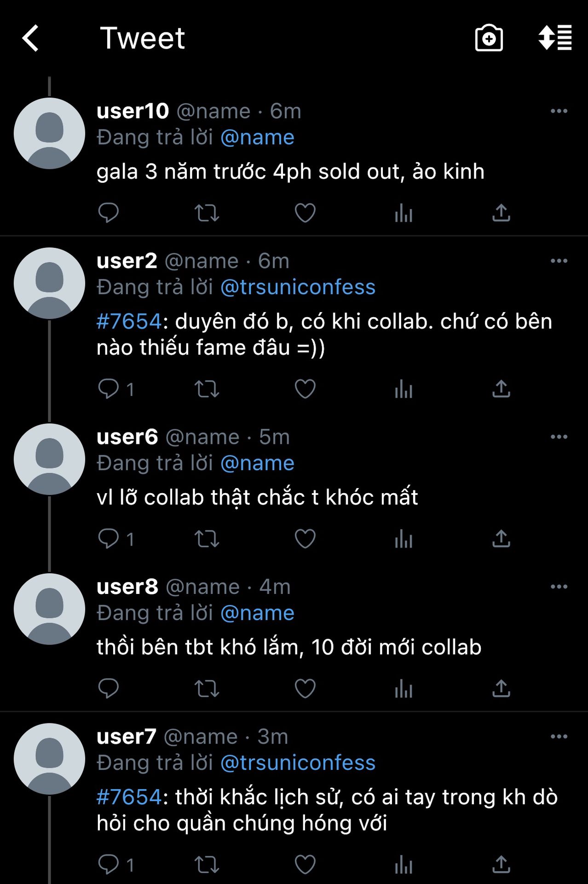
Task: Retweet user7's tweet
Action: 207,865
